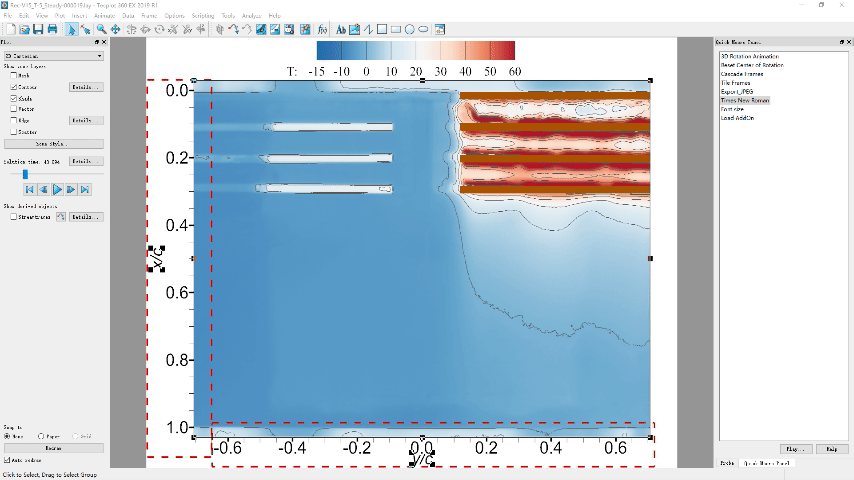Viewport: 854px width, 480px height.
Task: Enable the Vector layer checkbox
Action: (14, 109)
